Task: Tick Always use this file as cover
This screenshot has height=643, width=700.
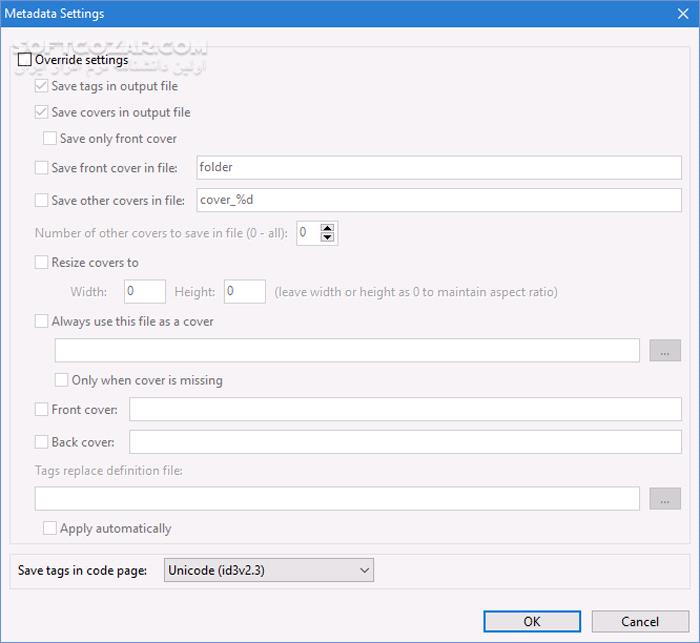Action: coord(42,322)
